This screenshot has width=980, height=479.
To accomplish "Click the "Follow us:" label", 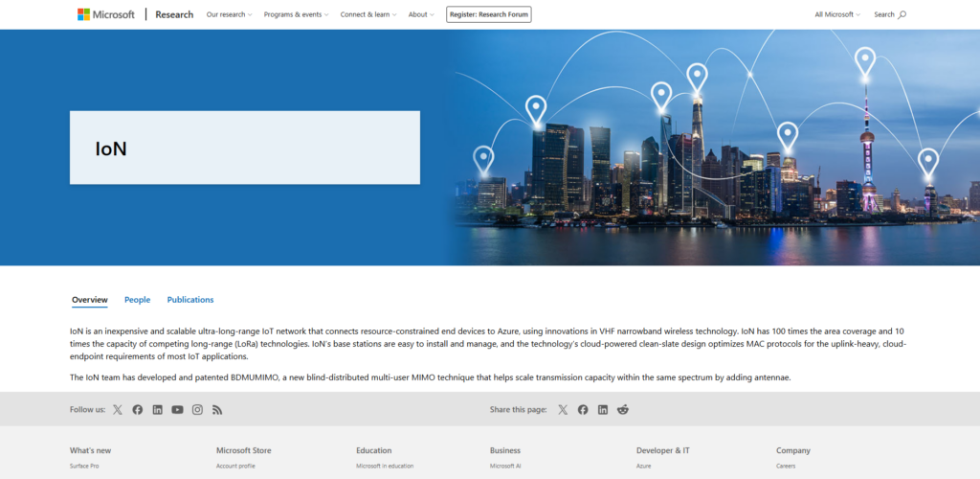I will (x=87, y=410).
